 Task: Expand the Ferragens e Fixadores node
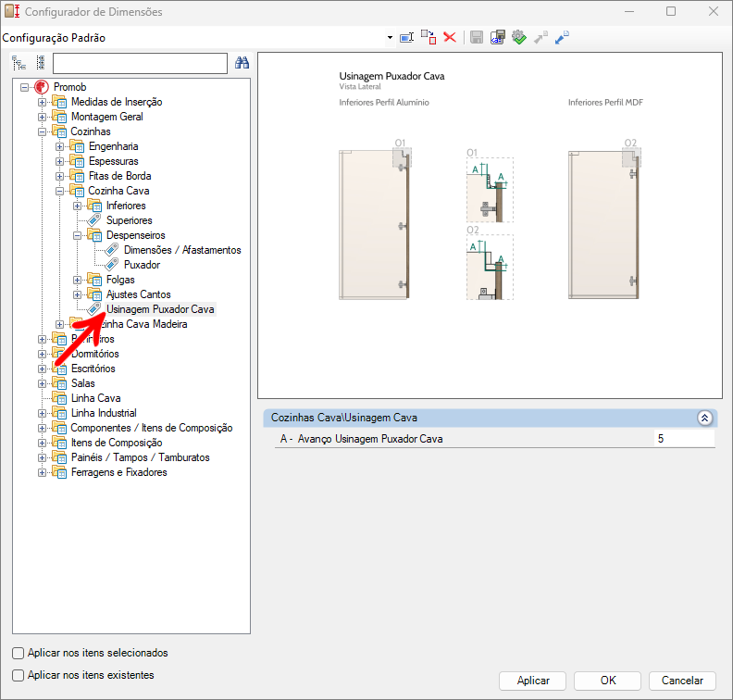[42, 472]
